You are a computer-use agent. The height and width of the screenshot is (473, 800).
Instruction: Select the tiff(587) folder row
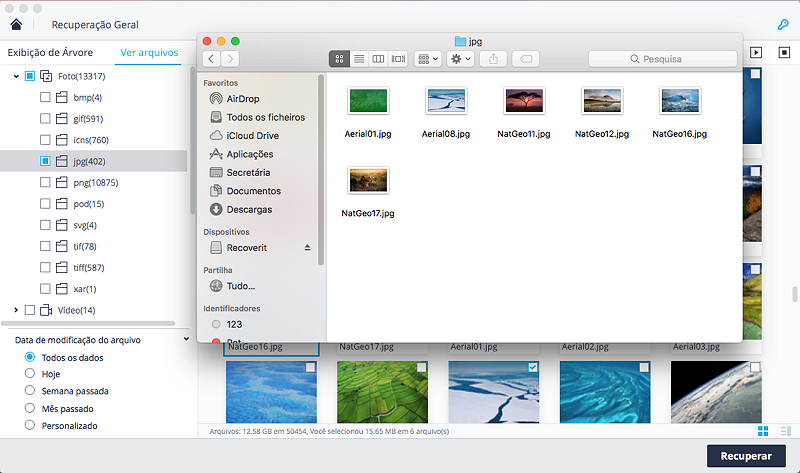[93, 267]
